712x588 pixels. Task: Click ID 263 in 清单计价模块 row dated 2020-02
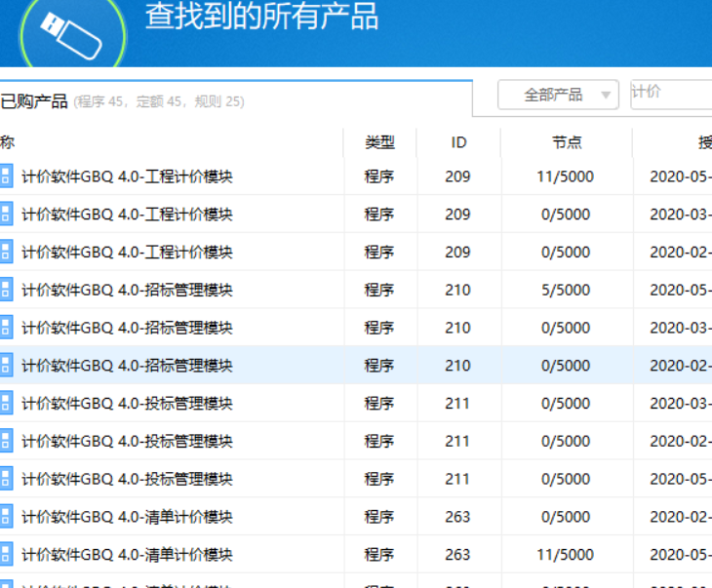[x=457, y=516]
